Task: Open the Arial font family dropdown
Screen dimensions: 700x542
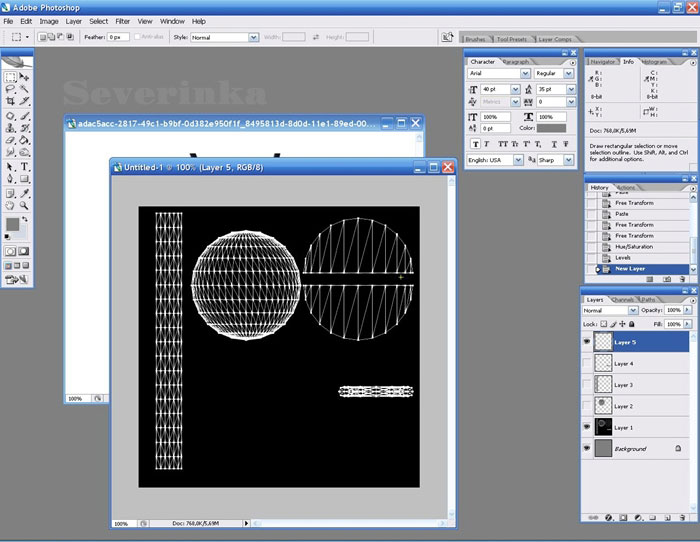Action: [x=526, y=74]
